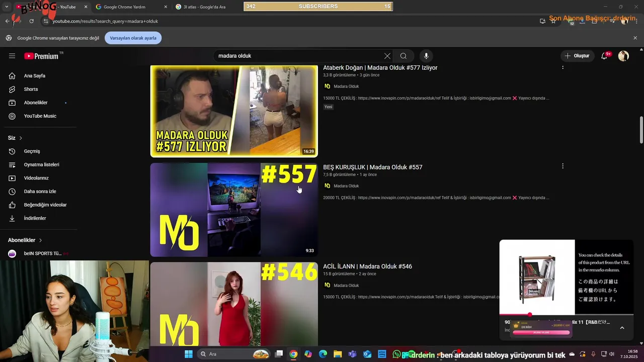Switch to 3l atlas Google'da Ara tab
644x362 pixels.
(204, 7)
